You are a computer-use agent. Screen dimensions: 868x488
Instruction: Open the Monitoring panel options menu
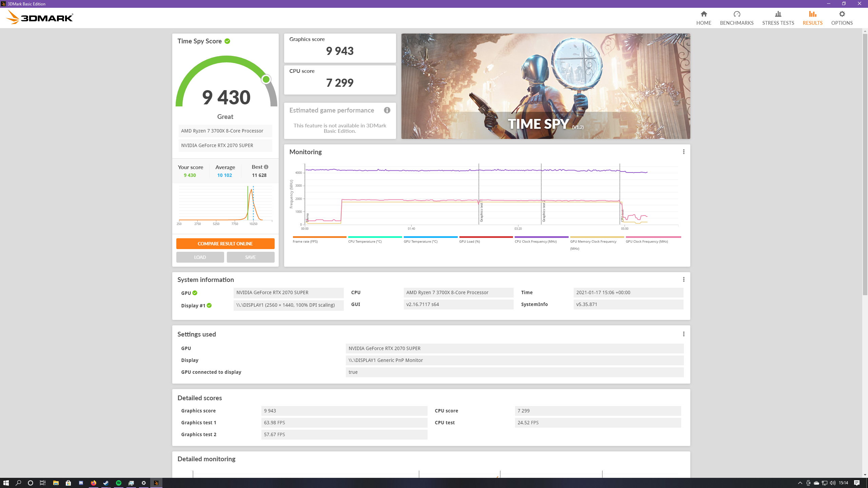pos(684,152)
